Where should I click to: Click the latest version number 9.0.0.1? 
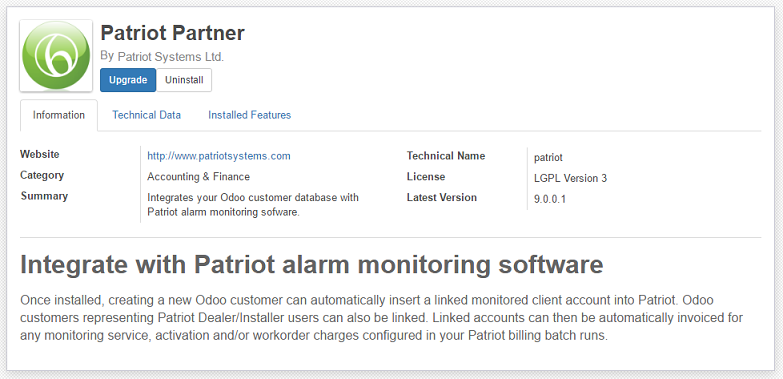(550, 199)
